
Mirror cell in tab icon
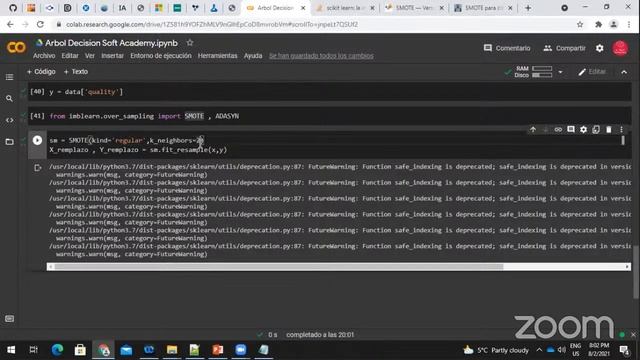click(x=596, y=129)
